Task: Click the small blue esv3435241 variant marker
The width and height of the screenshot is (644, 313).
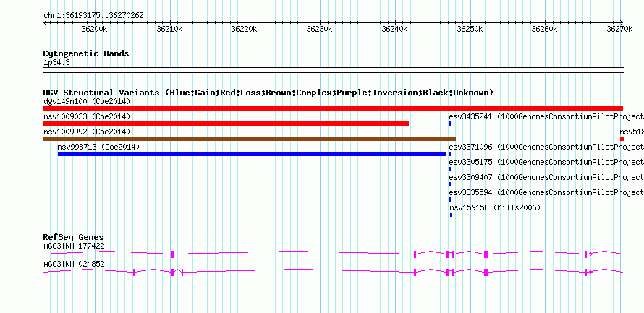Action: (x=451, y=124)
